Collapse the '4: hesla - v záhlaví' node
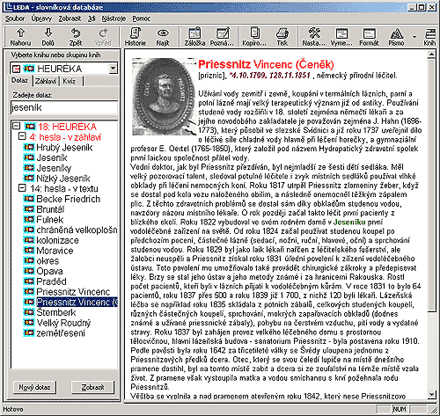Image resolution: width=440 pixels, height=416 pixels. 22,136
